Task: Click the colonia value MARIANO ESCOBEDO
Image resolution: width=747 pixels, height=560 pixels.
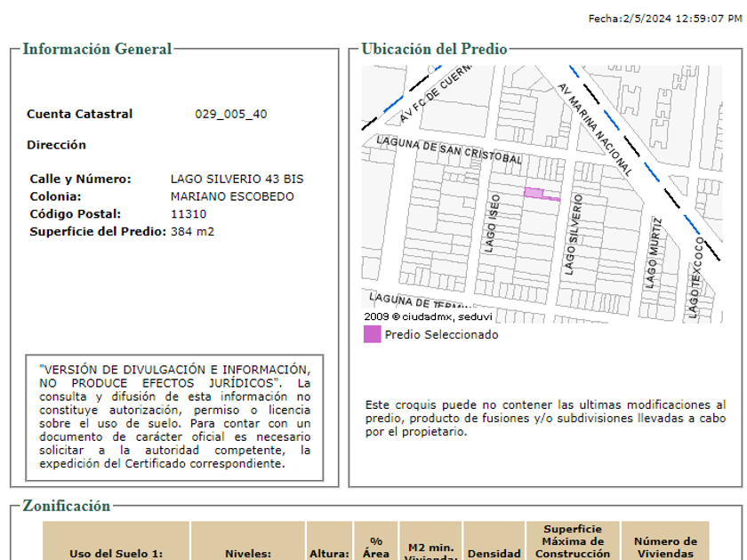Action: coord(231,196)
